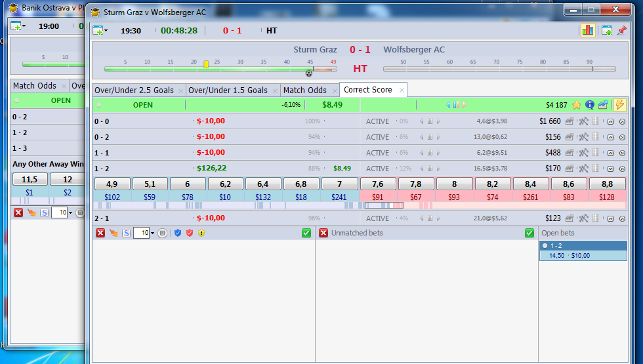Expand the 1 - 1 selection row
The image size is (643, 364).
611,153
